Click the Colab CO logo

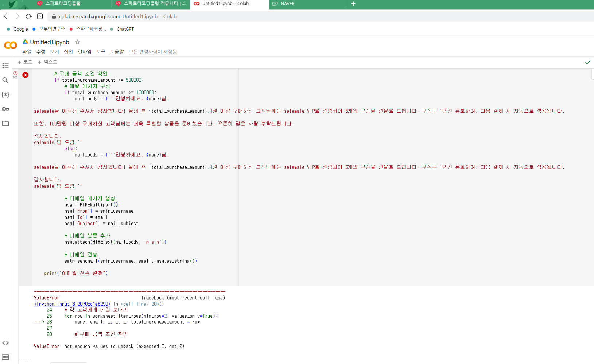pyautogui.click(x=11, y=45)
